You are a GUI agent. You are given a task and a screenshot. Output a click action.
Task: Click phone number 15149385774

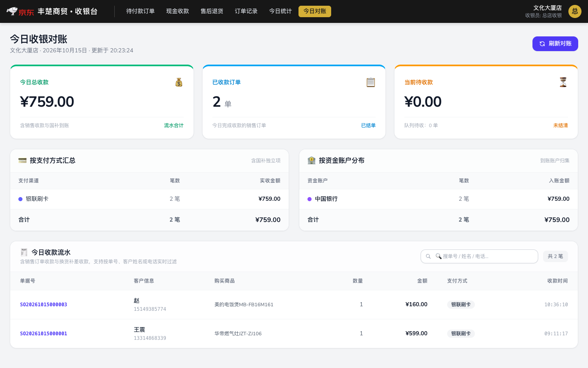click(x=150, y=309)
